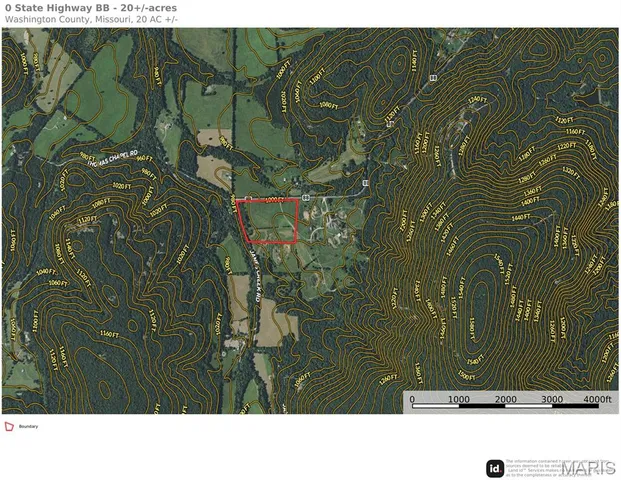Image resolution: width=621 pixels, height=480 pixels.
Task: Click the "Boundary" legend text
Action: [x=28, y=427]
